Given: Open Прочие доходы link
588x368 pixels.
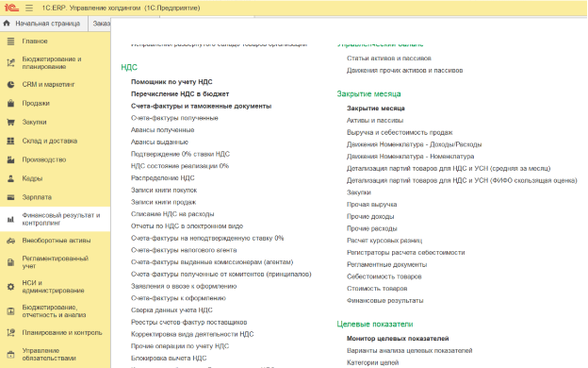Looking at the screenshot, I should pyautogui.click(x=370, y=216).
